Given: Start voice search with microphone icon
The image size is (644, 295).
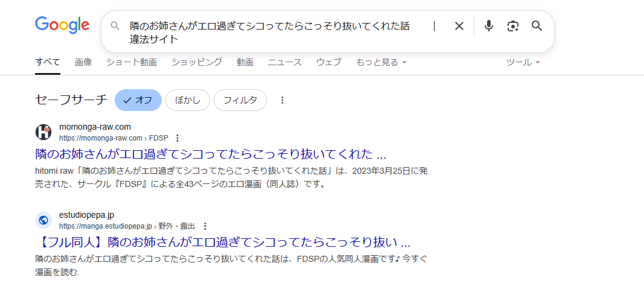Looking at the screenshot, I should pos(488,27).
